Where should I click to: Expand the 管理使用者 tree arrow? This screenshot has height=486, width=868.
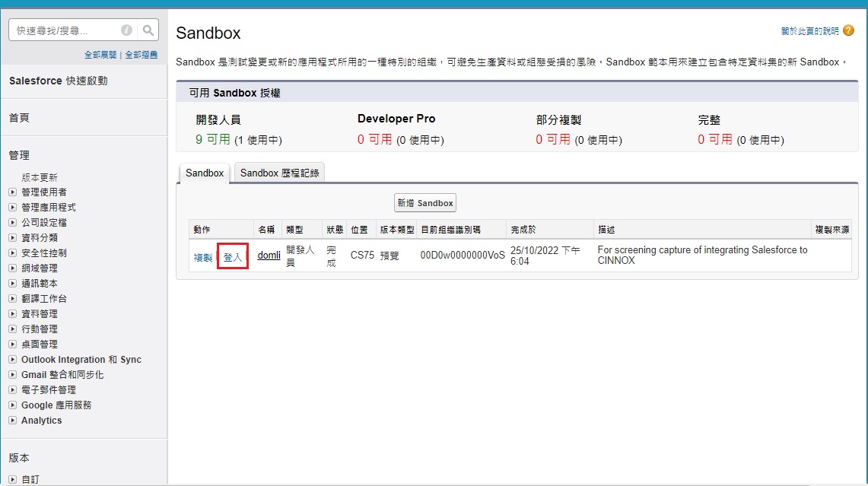pyautogui.click(x=12, y=192)
